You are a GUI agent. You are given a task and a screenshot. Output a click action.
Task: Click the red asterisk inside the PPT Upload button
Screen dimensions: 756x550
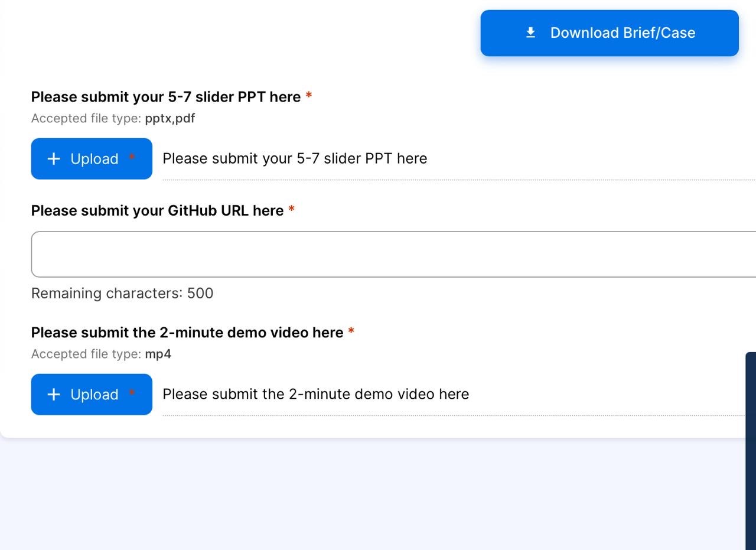click(x=132, y=157)
